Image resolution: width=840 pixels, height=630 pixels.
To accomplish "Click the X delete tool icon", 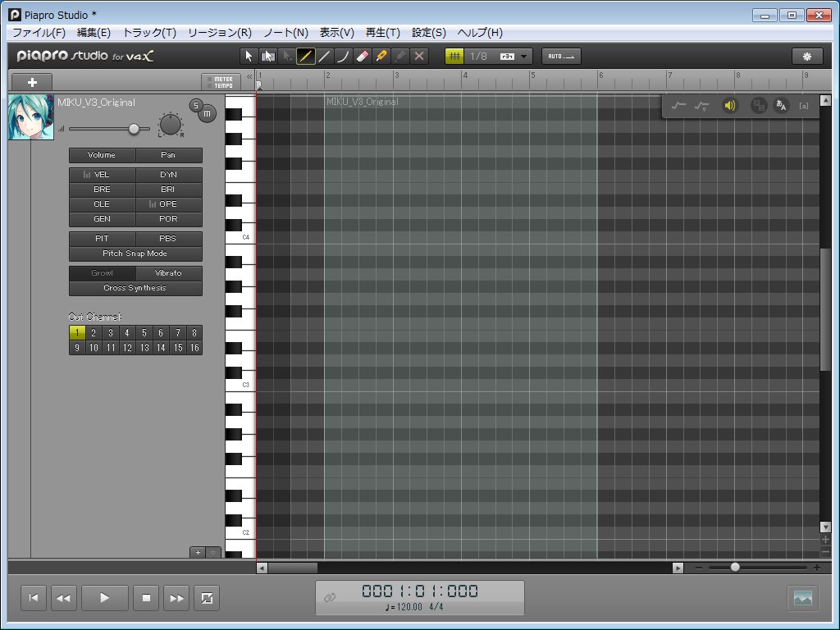I will point(419,57).
